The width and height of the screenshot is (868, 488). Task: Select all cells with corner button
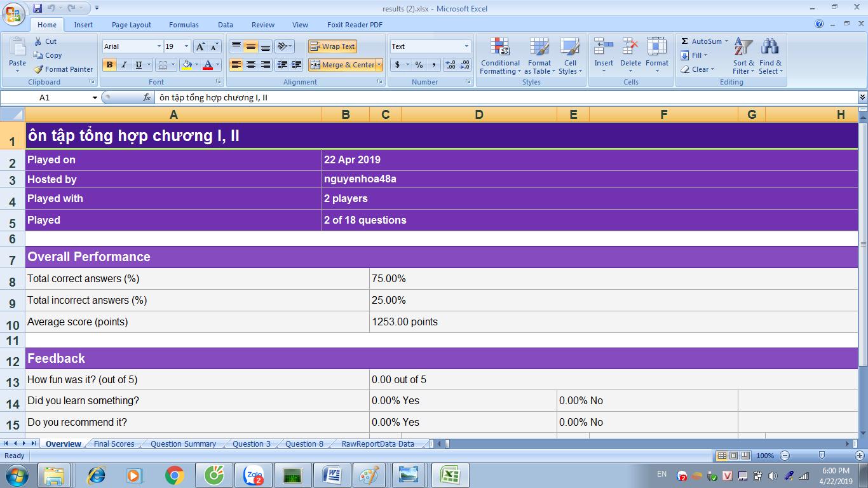(x=12, y=114)
